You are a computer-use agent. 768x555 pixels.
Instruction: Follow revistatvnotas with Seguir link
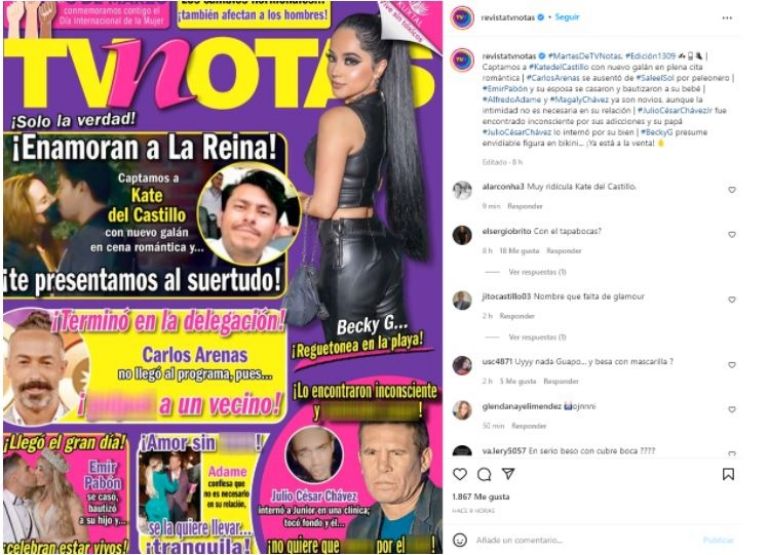click(567, 17)
